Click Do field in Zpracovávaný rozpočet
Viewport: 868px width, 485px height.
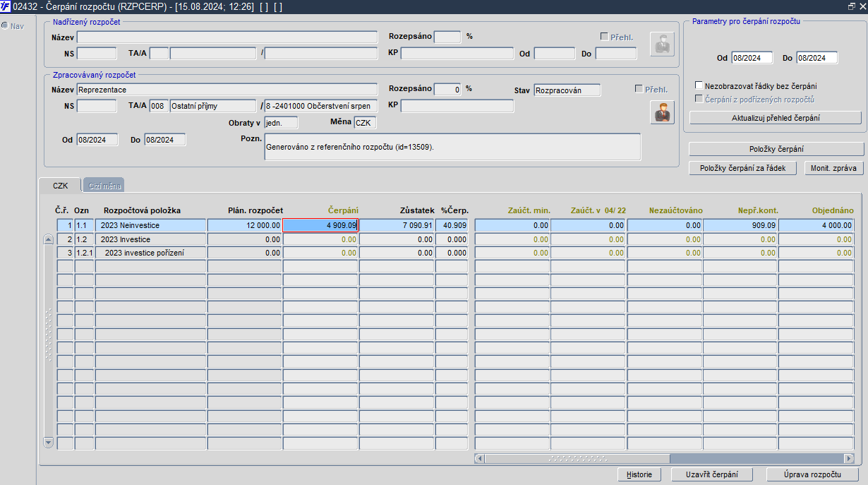165,140
